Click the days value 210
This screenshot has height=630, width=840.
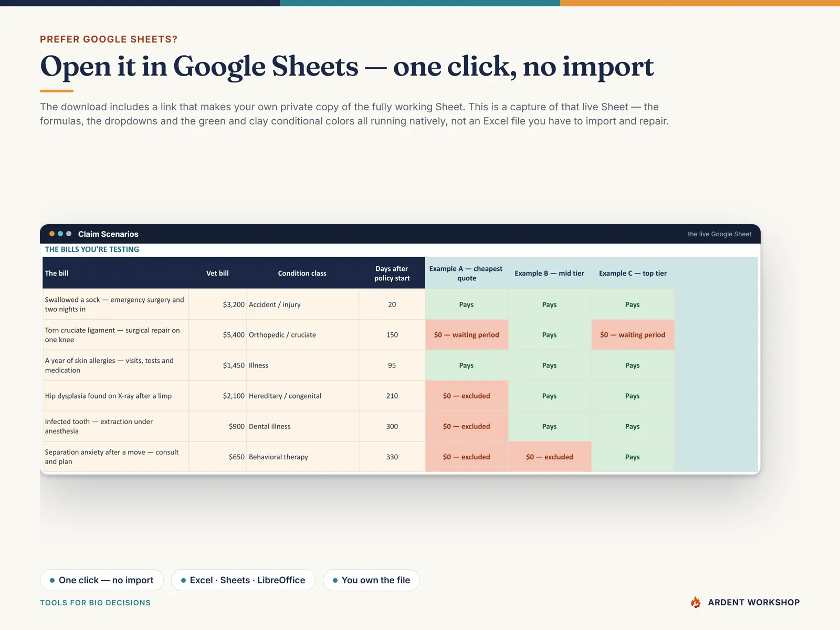click(392, 396)
